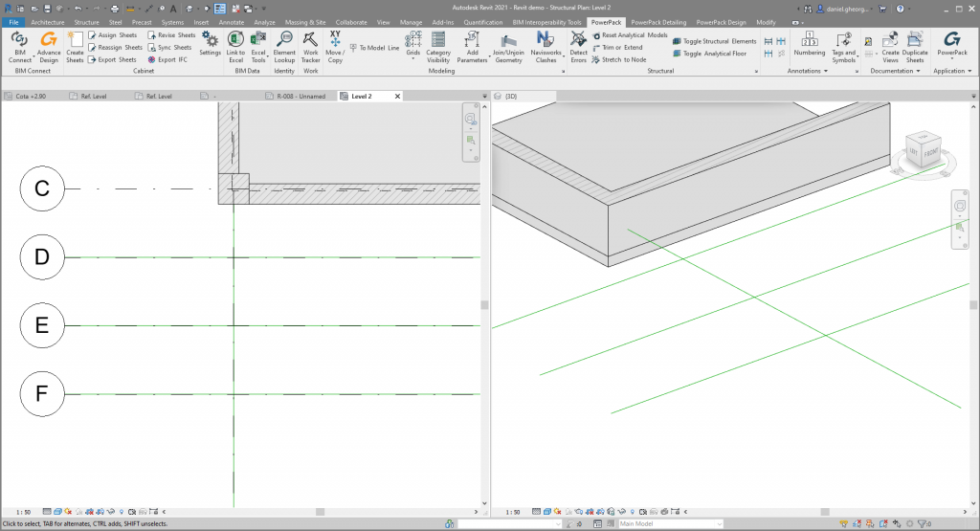
Task: Click Create Views icon
Action: pos(891,40)
